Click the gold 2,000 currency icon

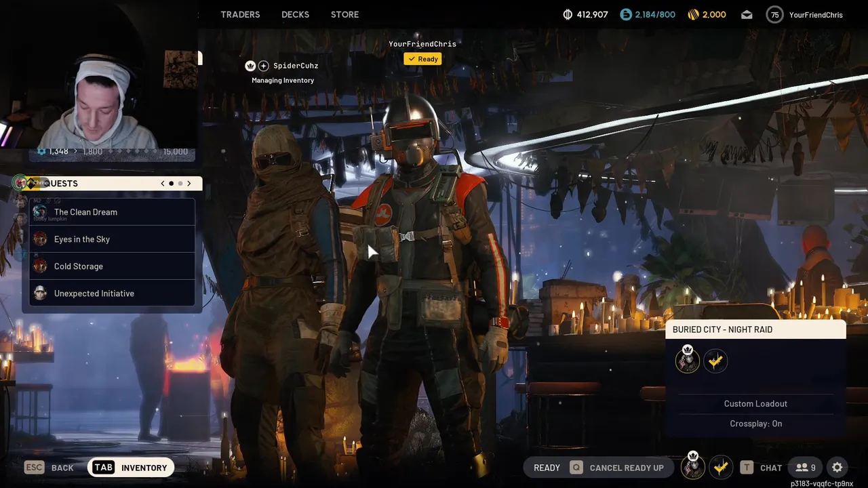coord(693,14)
